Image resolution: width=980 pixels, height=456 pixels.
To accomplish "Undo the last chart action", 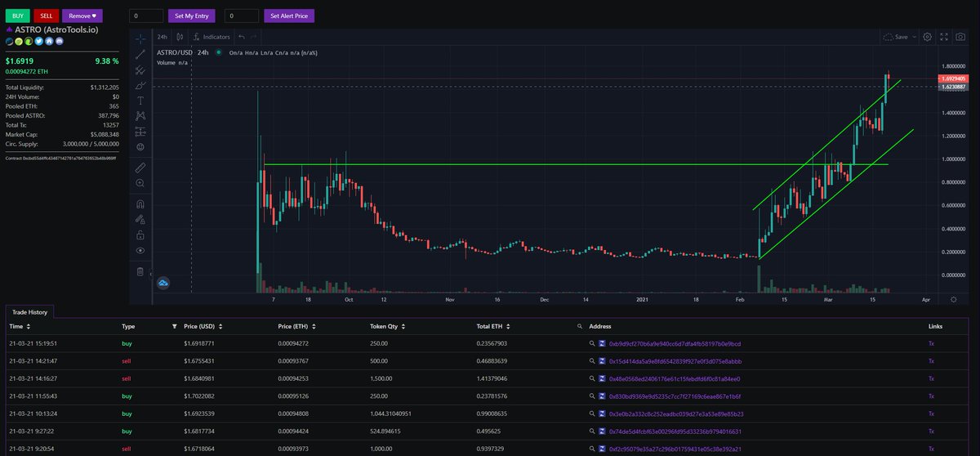I will [x=242, y=37].
